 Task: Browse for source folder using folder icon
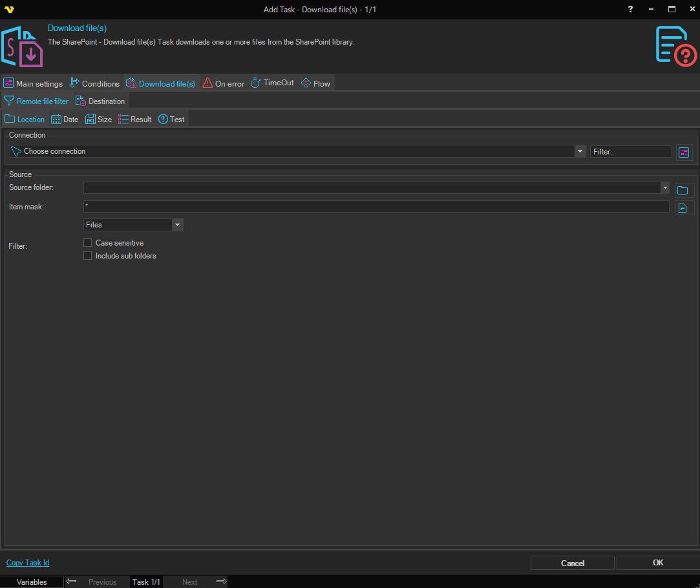[684, 190]
